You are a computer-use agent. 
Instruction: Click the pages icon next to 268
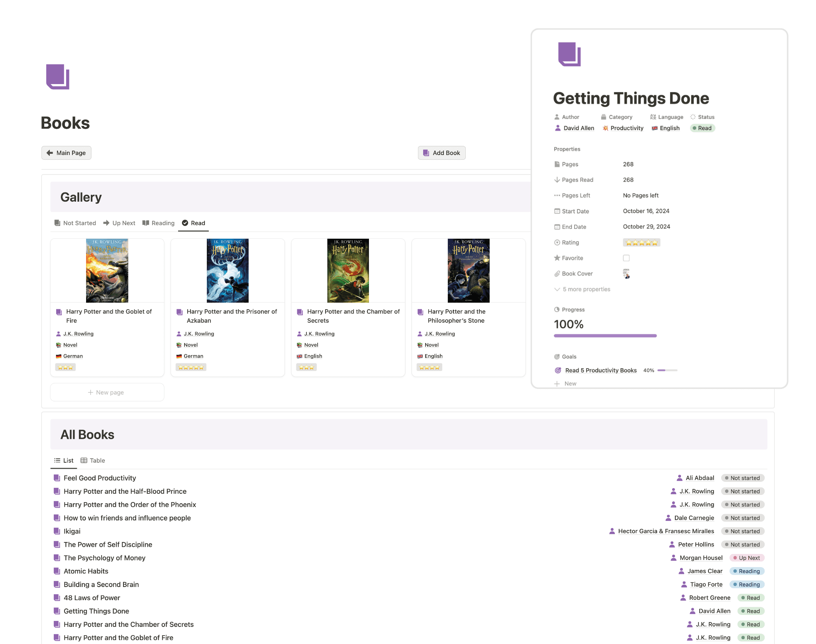(x=557, y=164)
